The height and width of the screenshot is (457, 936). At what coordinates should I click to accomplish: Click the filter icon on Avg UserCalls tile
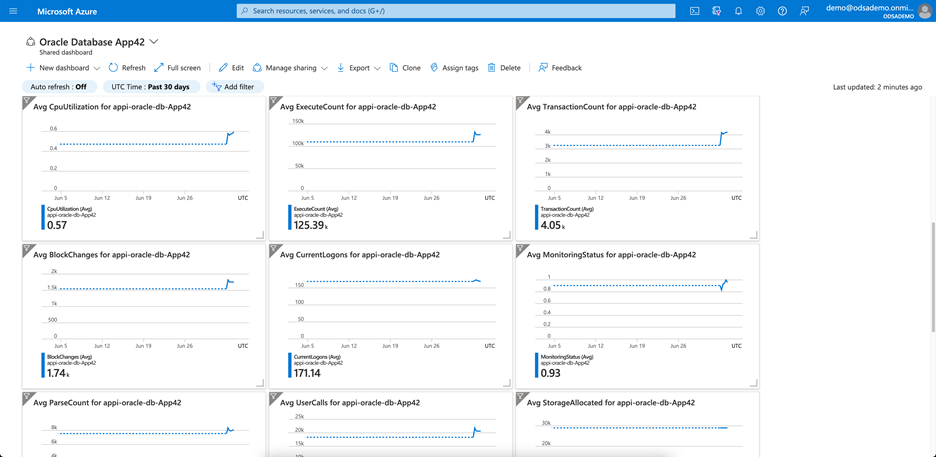[273, 396]
